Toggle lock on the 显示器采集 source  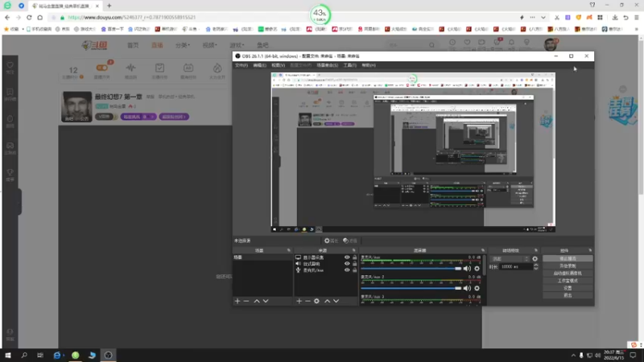pyautogui.click(x=355, y=257)
